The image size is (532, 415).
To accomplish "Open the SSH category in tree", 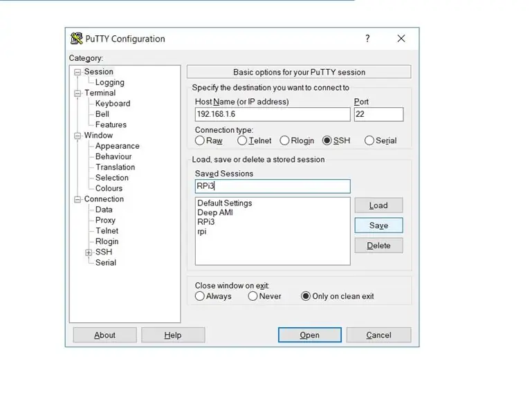I will (104, 252).
